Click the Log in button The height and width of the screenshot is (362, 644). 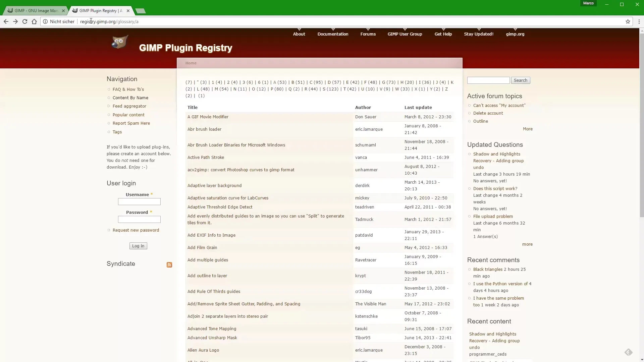[138, 246]
